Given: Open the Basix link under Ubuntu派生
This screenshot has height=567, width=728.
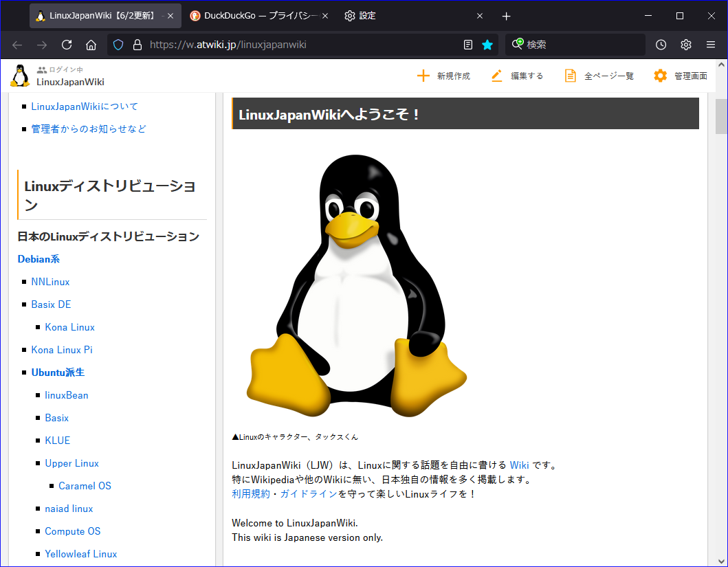Looking at the screenshot, I should (x=56, y=418).
